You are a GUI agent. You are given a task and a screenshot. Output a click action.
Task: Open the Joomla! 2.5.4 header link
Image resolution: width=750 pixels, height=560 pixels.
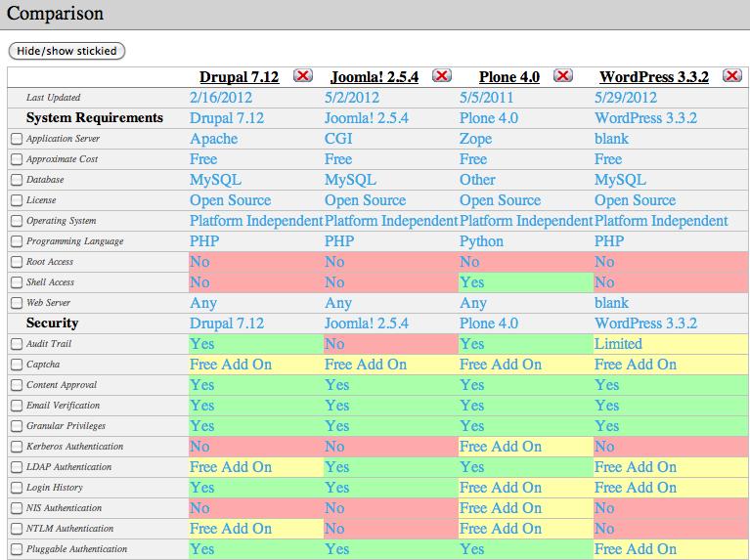pos(375,76)
